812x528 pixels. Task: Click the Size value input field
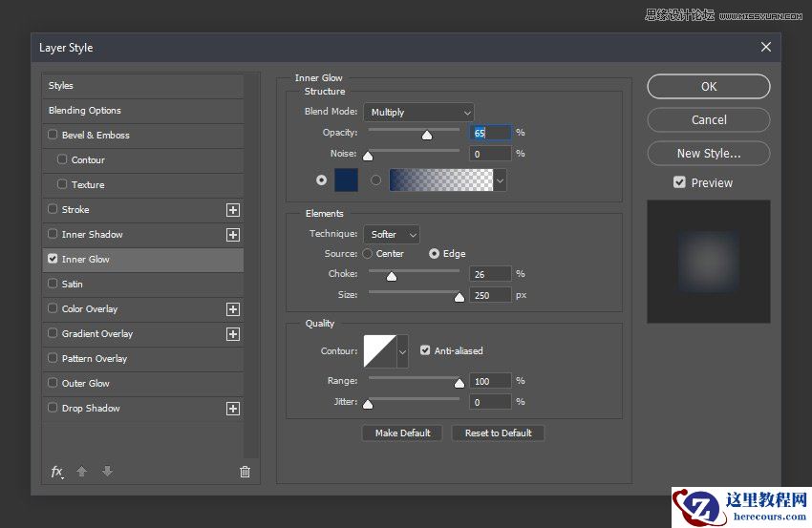click(490, 295)
